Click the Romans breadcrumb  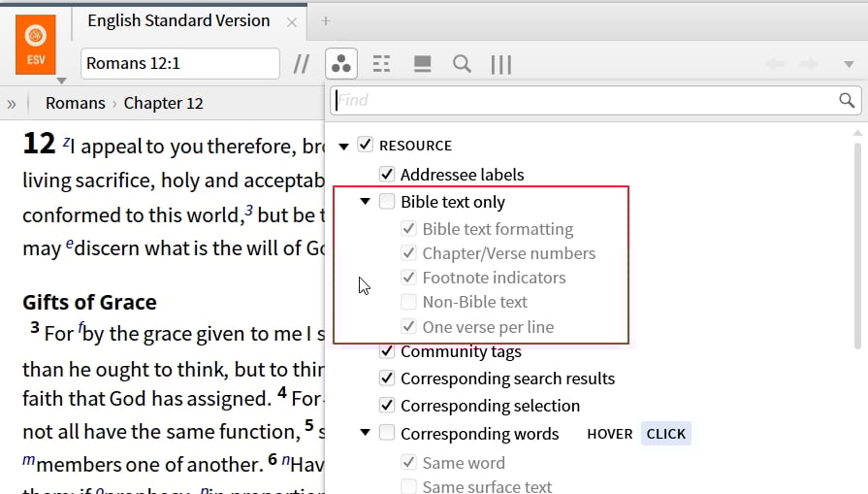pos(76,104)
